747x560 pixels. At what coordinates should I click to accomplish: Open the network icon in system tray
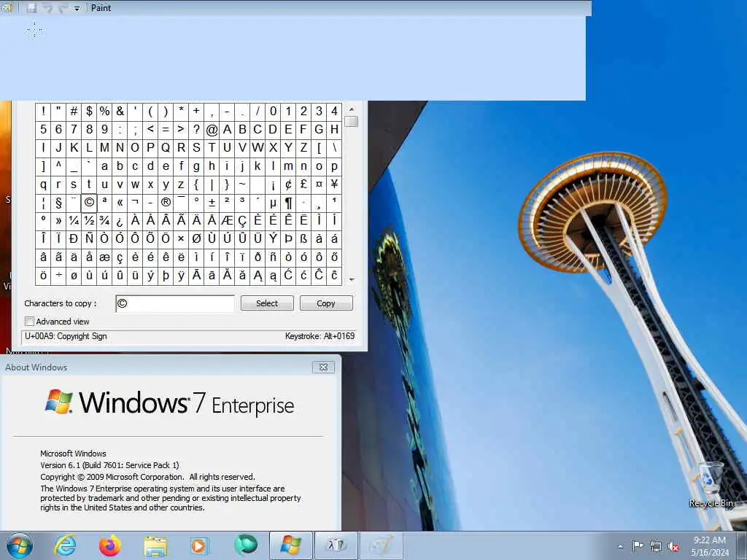pyautogui.click(x=656, y=547)
